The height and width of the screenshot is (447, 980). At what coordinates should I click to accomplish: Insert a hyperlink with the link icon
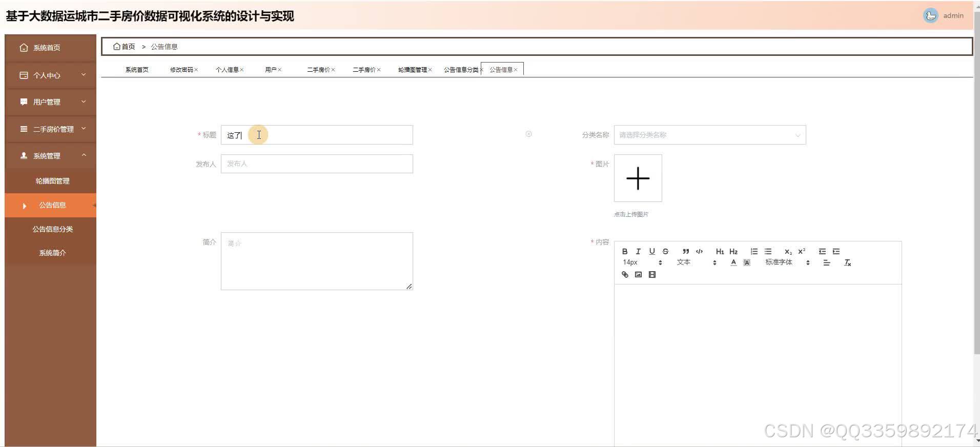[625, 275]
